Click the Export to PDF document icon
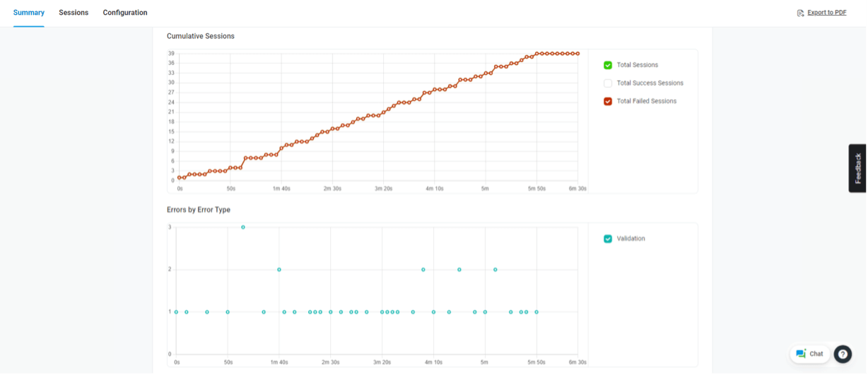This screenshot has width=868, height=375. click(800, 13)
